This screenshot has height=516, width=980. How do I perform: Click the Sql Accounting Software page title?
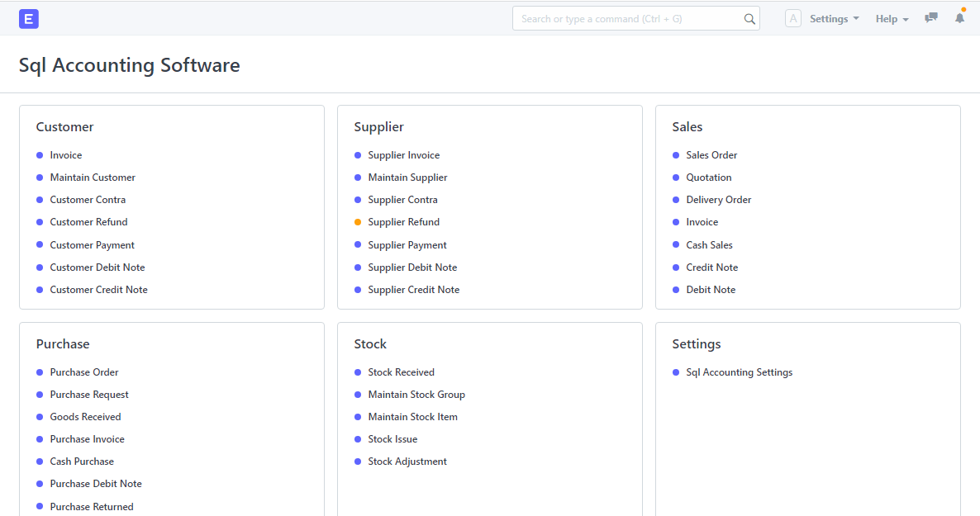tap(130, 65)
